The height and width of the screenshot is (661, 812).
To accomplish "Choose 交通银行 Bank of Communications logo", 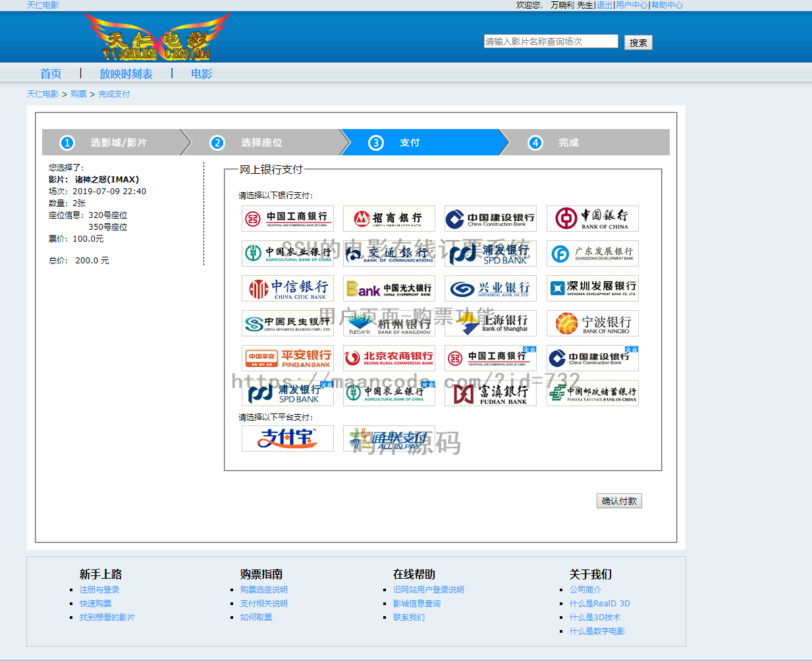I will 389,253.
